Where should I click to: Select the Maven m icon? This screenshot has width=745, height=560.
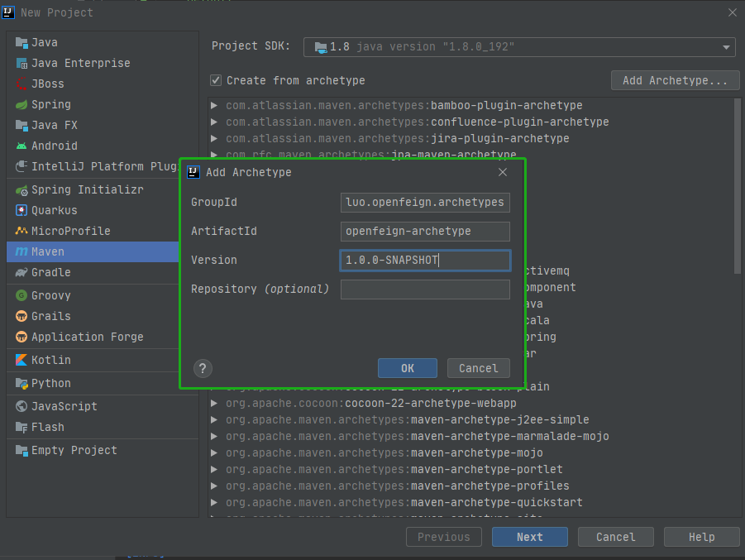coord(21,252)
